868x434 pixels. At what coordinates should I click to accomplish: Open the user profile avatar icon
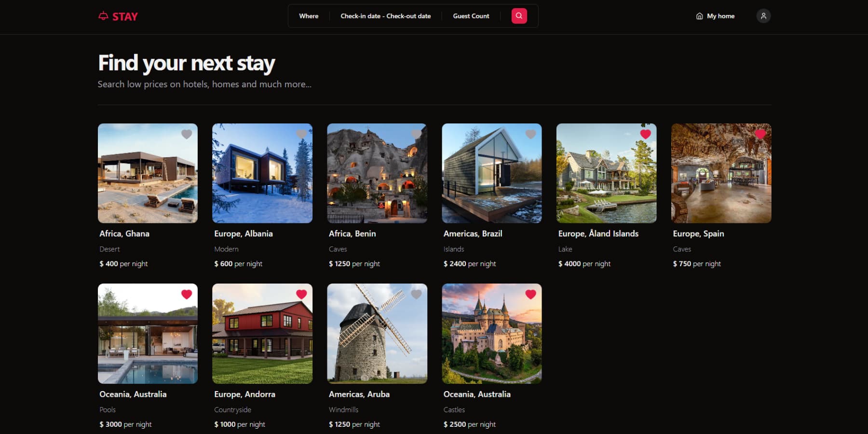click(x=763, y=16)
